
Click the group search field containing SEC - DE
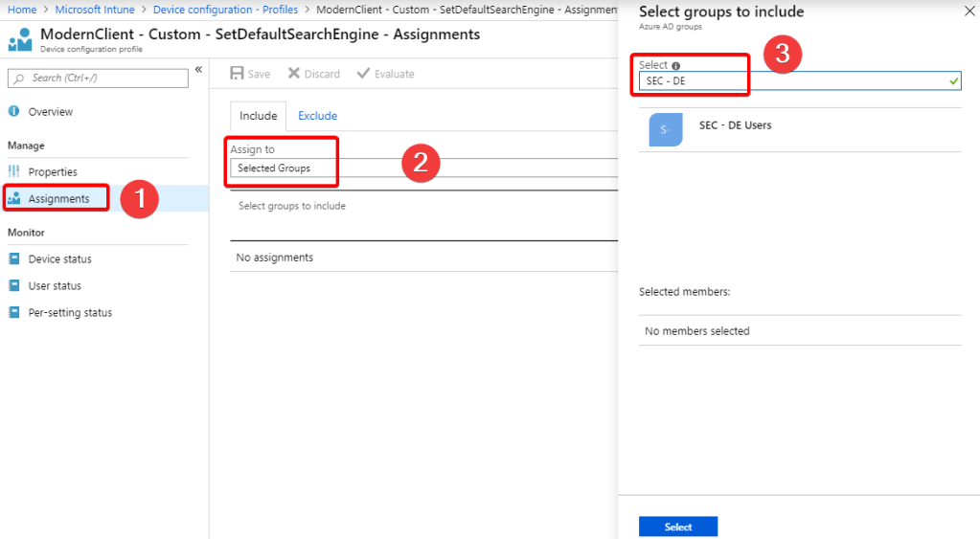[795, 81]
